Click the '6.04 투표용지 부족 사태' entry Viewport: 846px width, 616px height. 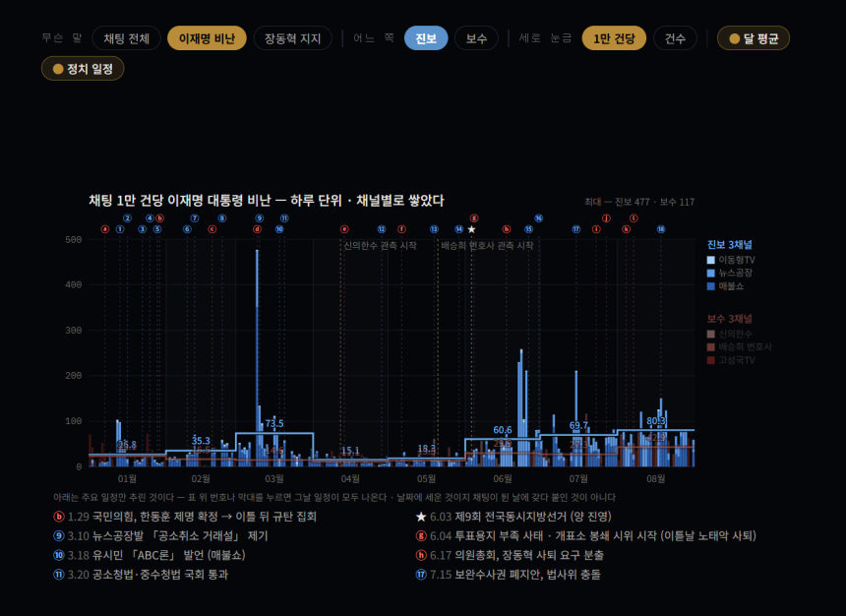click(586, 536)
